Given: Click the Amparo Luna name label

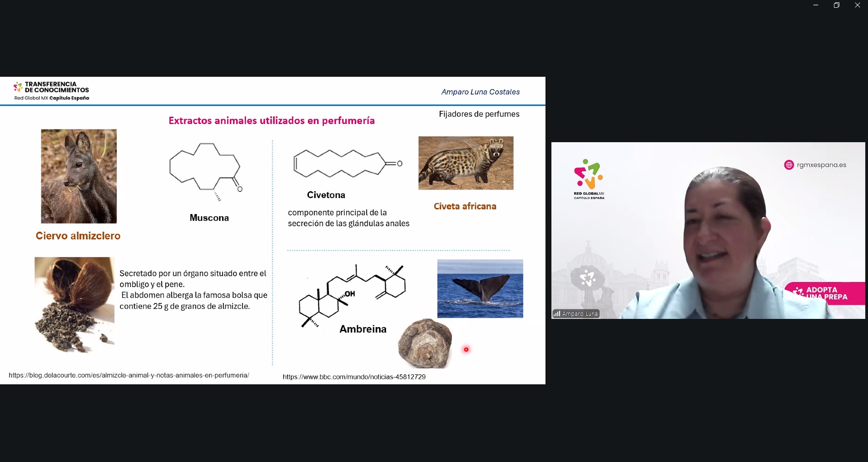Looking at the screenshot, I should coord(580,313).
